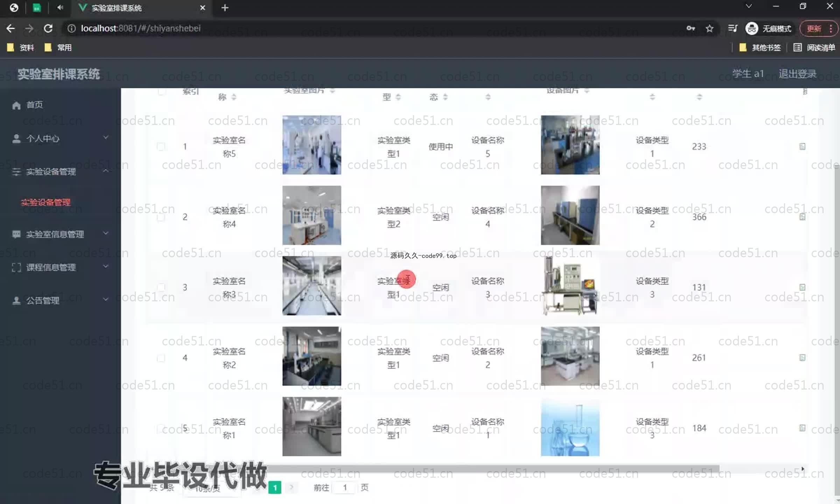Expand the 课程信息管理 sidebar menu
The height and width of the screenshot is (504, 840).
pyautogui.click(x=60, y=267)
